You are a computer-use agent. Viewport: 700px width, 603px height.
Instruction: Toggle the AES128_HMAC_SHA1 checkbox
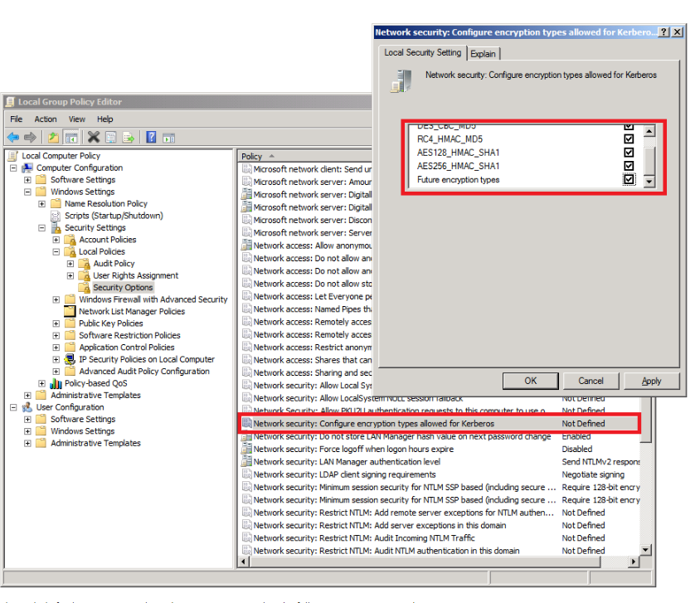coord(629,153)
